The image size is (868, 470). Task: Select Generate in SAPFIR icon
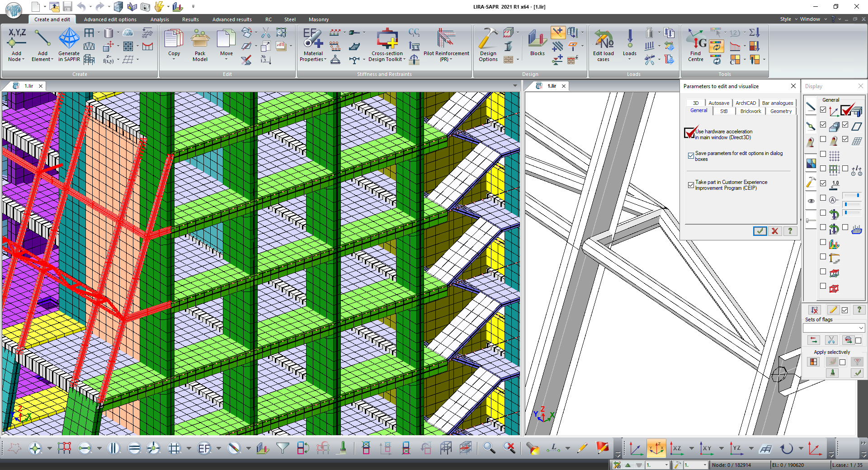coord(69,44)
